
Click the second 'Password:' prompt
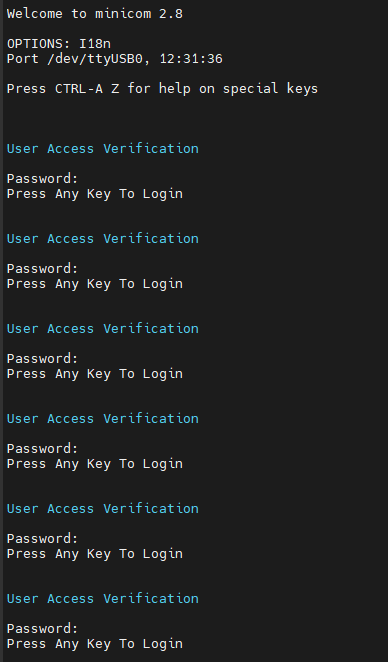(43, 269)
